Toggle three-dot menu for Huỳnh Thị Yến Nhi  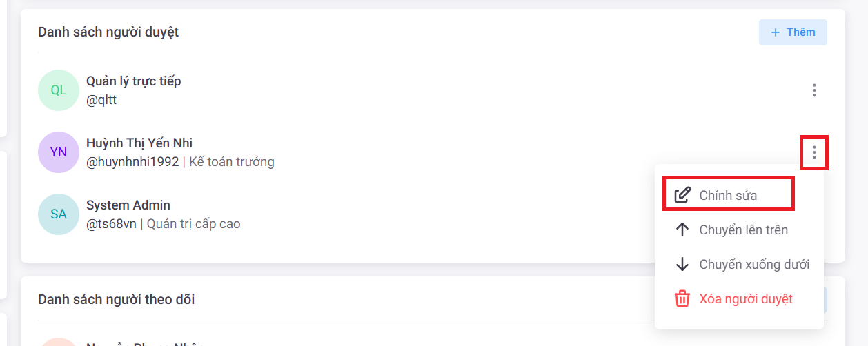pyautogui.click(x=814, y=152)
